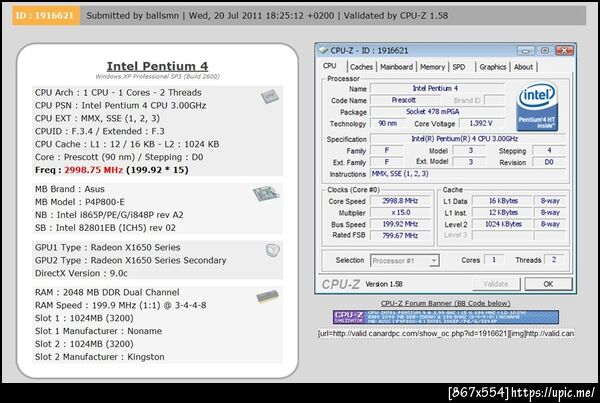Open the Graphics tab
This screenshot has height=403, width=600.
[x=493, y=67]
